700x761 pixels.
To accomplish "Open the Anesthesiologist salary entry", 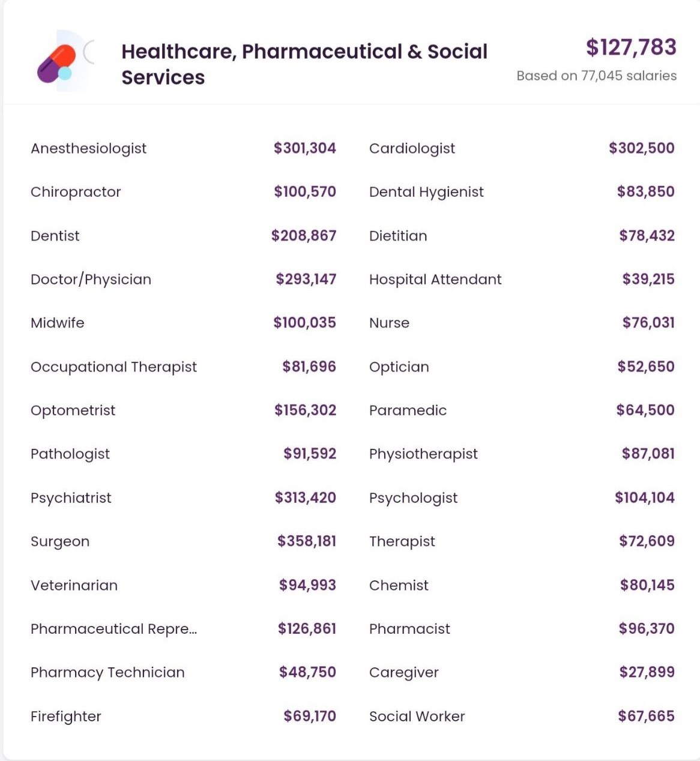I will [88, 149].
